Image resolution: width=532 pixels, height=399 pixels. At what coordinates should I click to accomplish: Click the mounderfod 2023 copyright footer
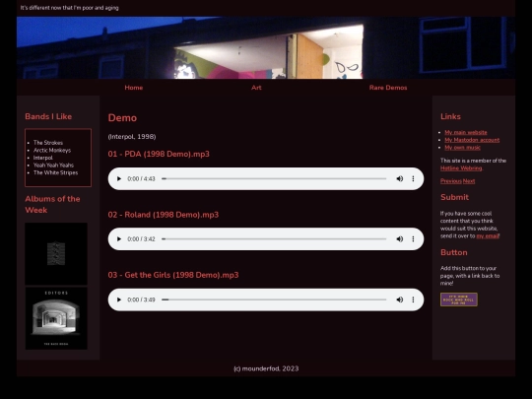click(266, 368)
